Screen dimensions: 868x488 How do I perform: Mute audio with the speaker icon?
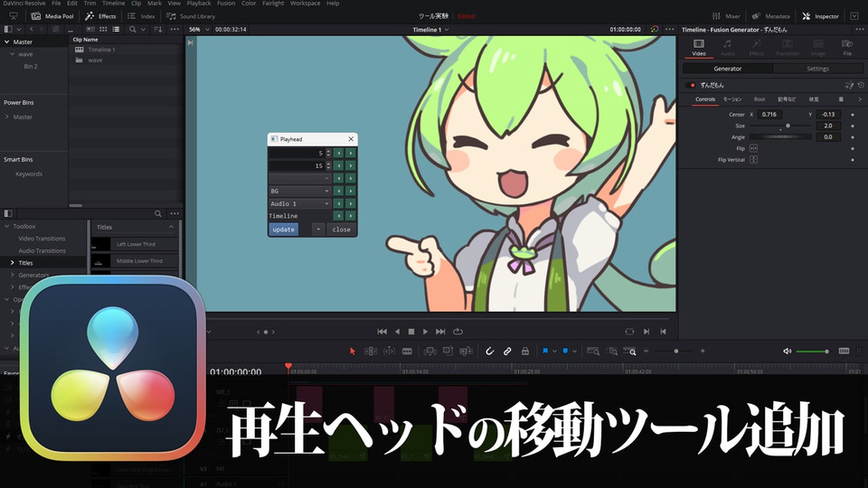[788, 351]
